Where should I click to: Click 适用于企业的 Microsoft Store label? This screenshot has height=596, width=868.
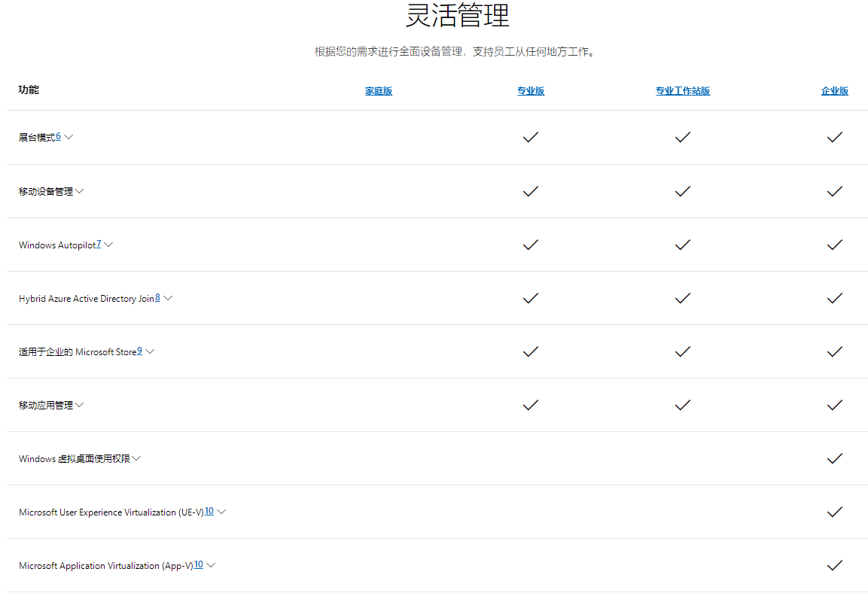pyautogui.click(x=78, y=352)
